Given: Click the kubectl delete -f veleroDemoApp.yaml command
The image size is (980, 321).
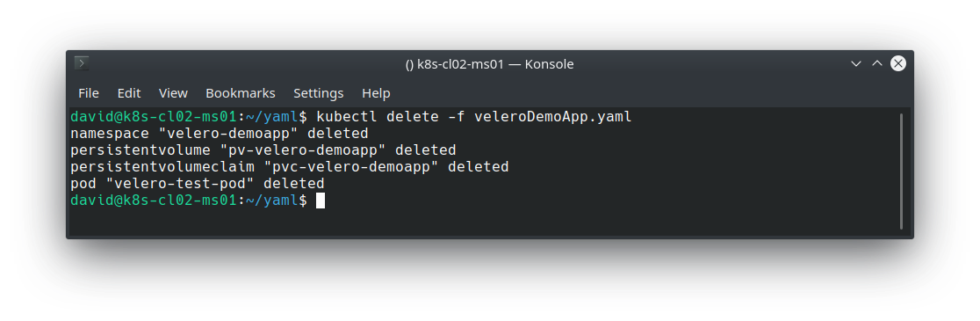Looking at the screenshot, I should coord(474,116).
